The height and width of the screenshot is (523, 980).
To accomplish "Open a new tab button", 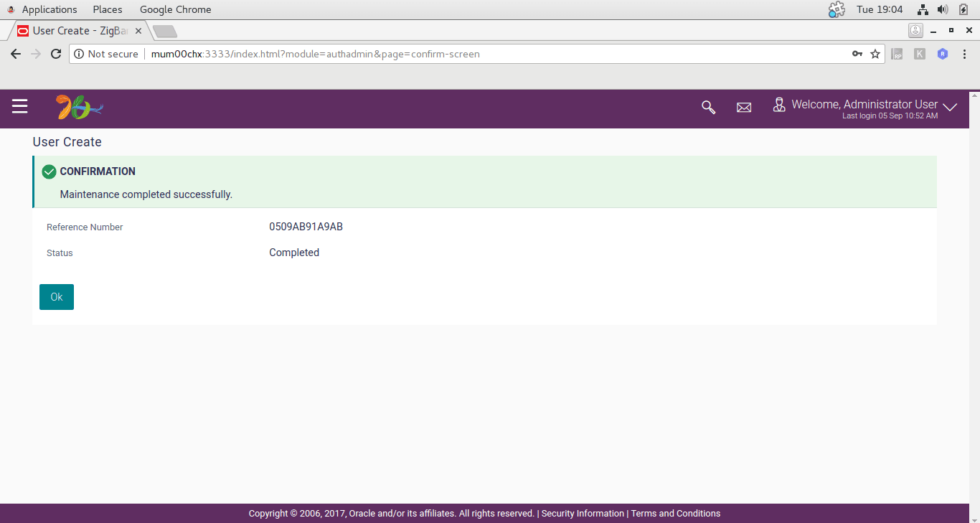I will 165,31.
